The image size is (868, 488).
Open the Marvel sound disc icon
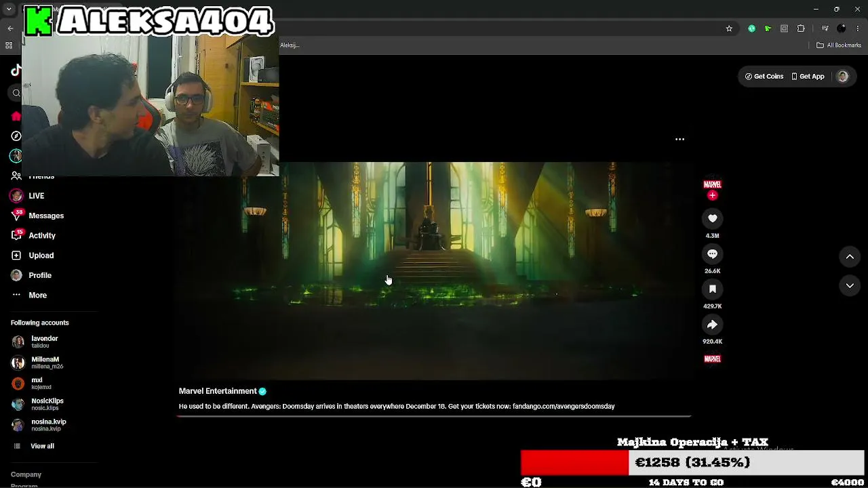(712, 359)
